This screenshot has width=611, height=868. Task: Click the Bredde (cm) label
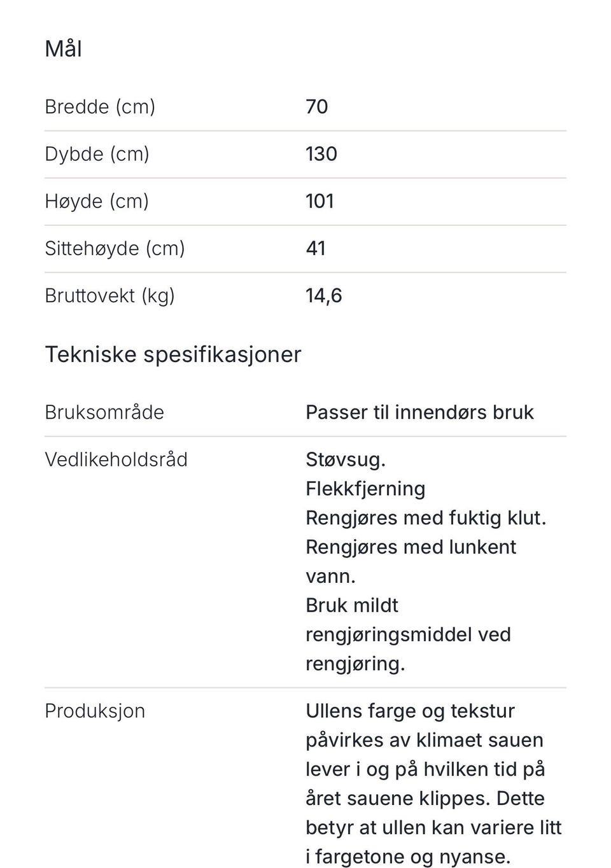pos(100,106)
